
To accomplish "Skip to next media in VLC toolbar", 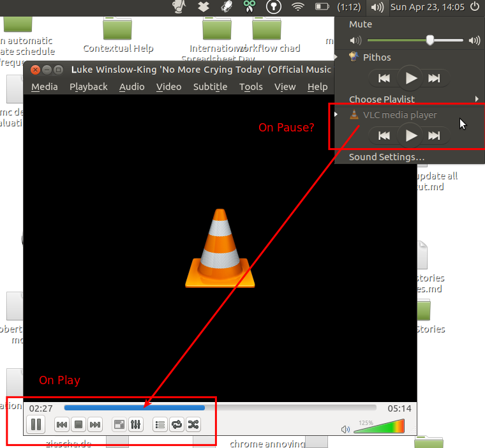I will tap(95, 425).
